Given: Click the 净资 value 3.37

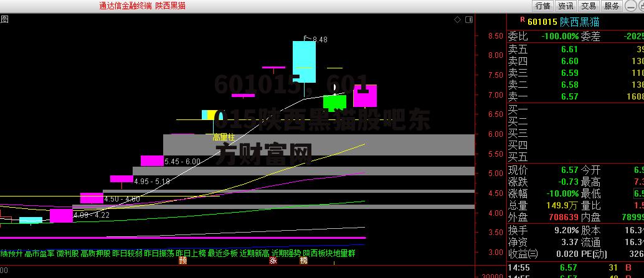Looking at the screenshot, I should (571, 243).
